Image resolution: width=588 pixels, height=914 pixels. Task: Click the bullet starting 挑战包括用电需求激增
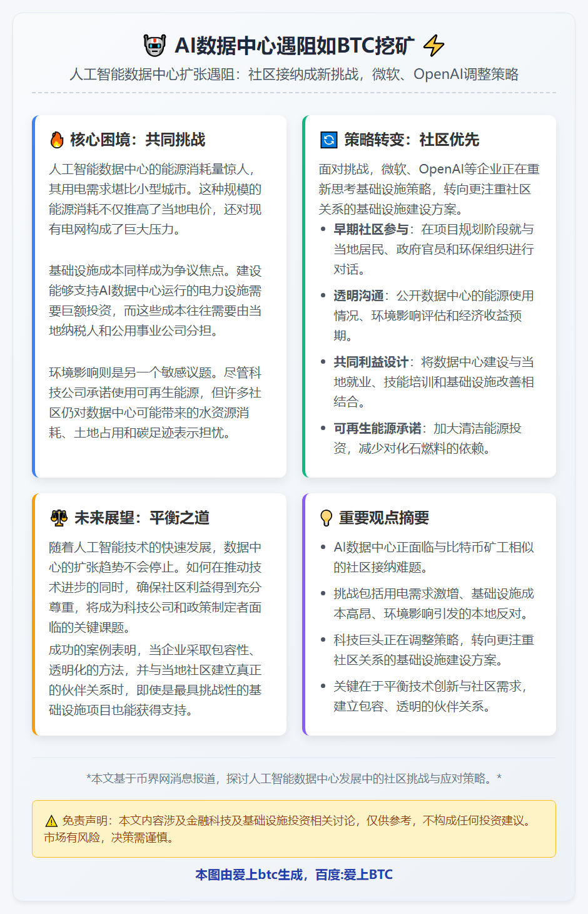433,603
